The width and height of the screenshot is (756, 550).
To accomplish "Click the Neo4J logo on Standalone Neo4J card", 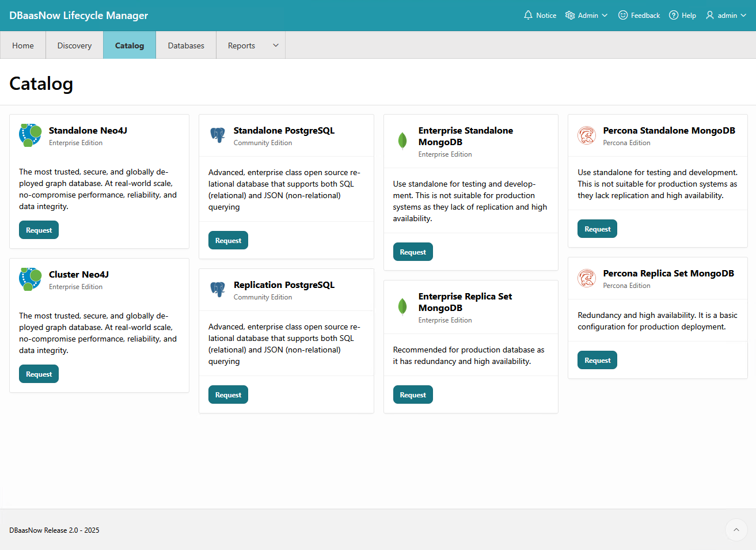I will (31, 135).
